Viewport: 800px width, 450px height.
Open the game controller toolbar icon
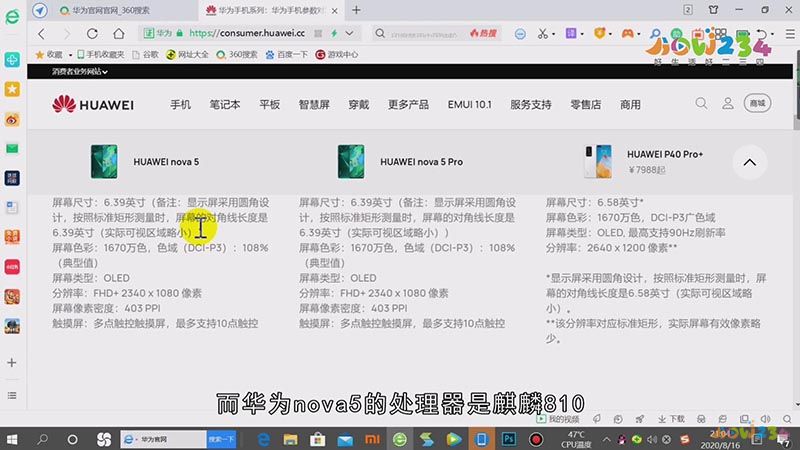click(x=627, y=34)
